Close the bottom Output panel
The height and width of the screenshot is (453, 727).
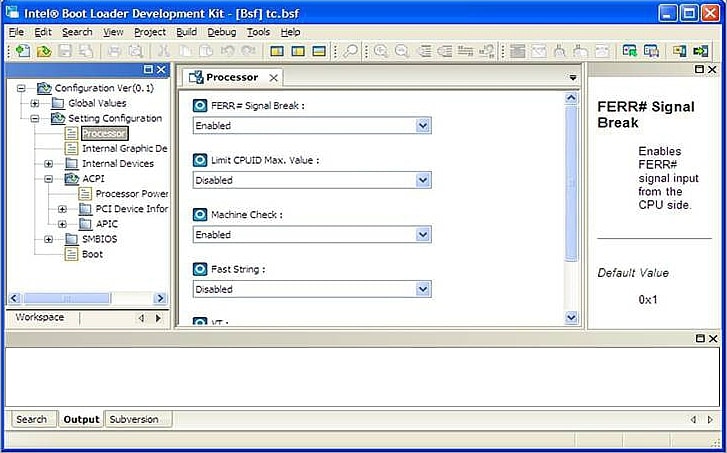(713, 338)
